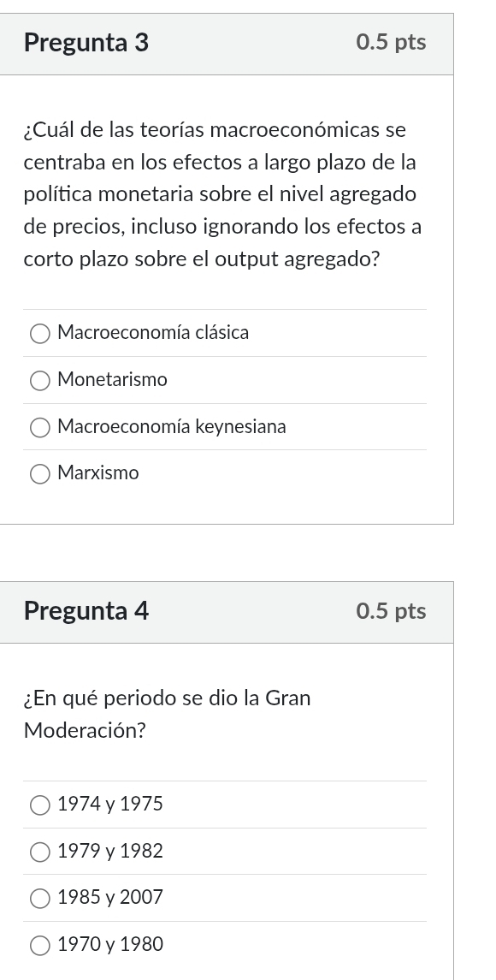Select the 1979 y 1982 radio button
Viewport: 496px width, 980px height.
tap(38, 852)
